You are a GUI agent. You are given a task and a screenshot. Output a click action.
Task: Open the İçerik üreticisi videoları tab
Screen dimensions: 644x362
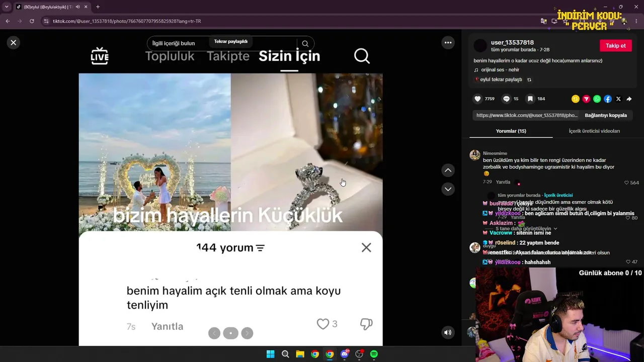click(594, 131)
